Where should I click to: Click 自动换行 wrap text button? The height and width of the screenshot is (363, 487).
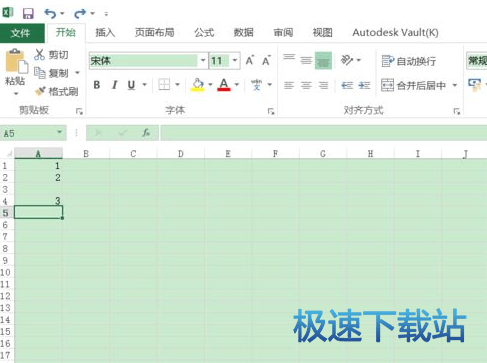[x=409, y=61]
